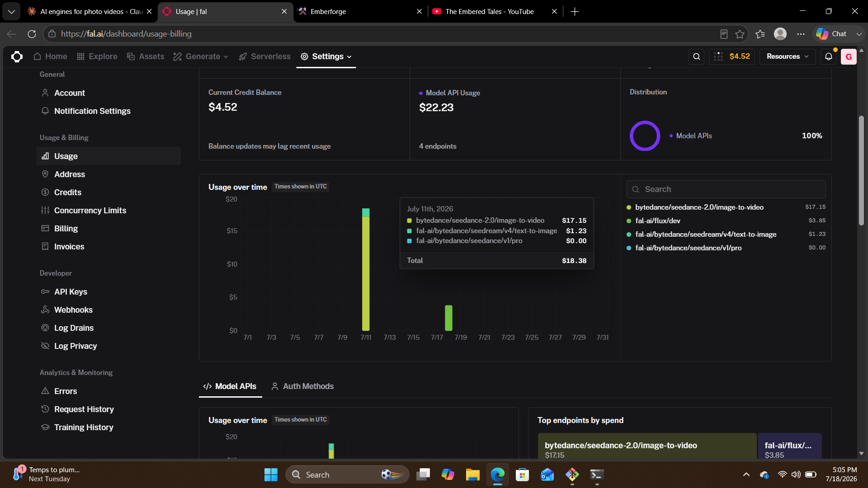Click the seedance-2.0 top endpoint tile
The height and width of the screenshot is (488, 868).
647,446
